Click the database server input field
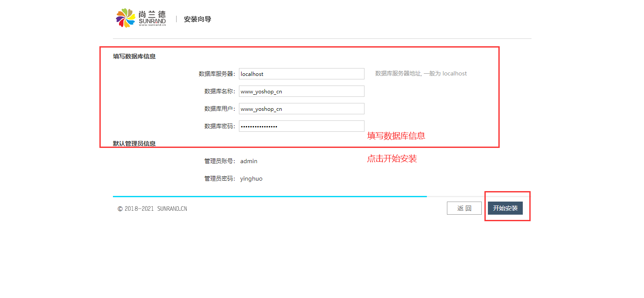Screen dimensions: 644x298 [x=302, y=74]
